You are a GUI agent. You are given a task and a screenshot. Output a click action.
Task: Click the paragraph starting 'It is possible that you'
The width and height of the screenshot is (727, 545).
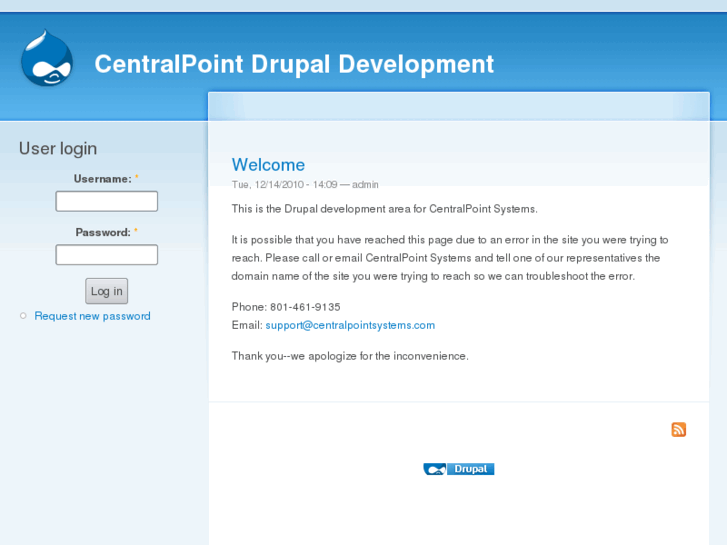tap(450, 258)
